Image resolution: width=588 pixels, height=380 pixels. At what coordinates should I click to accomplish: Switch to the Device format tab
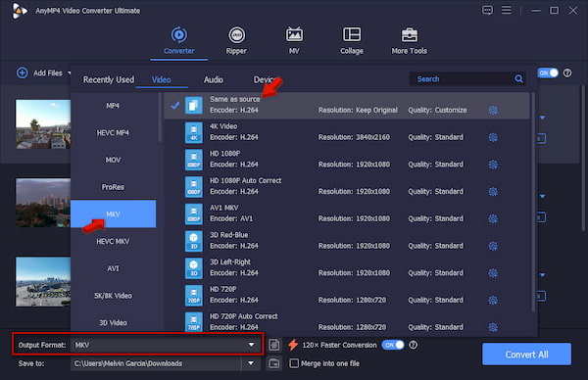click(x=265, y=79)
